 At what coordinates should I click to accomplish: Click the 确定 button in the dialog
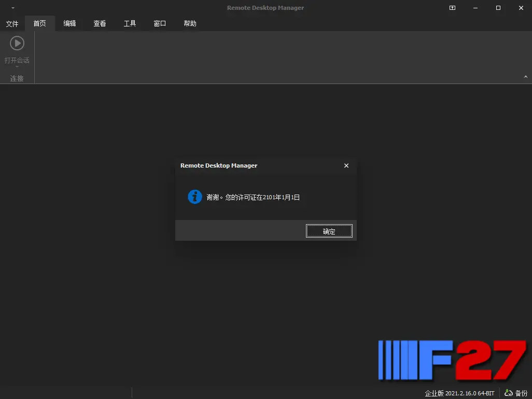point(329,231)
